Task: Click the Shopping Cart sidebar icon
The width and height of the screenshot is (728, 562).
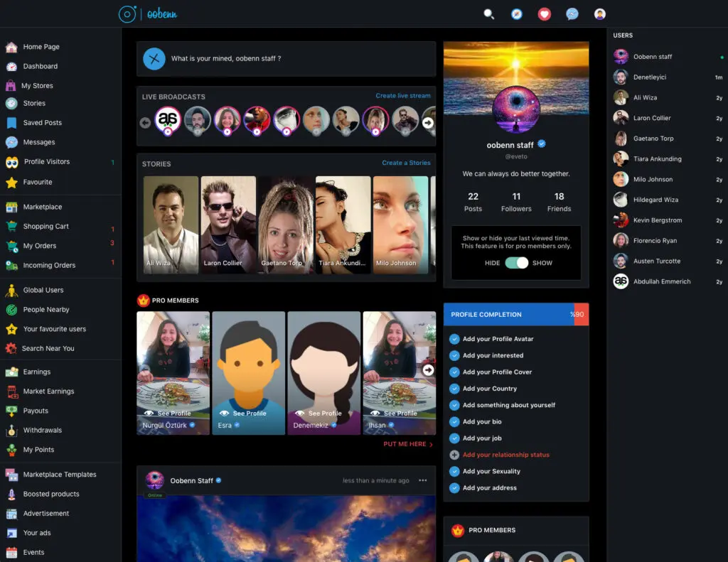Action: [x=11, y=227]
